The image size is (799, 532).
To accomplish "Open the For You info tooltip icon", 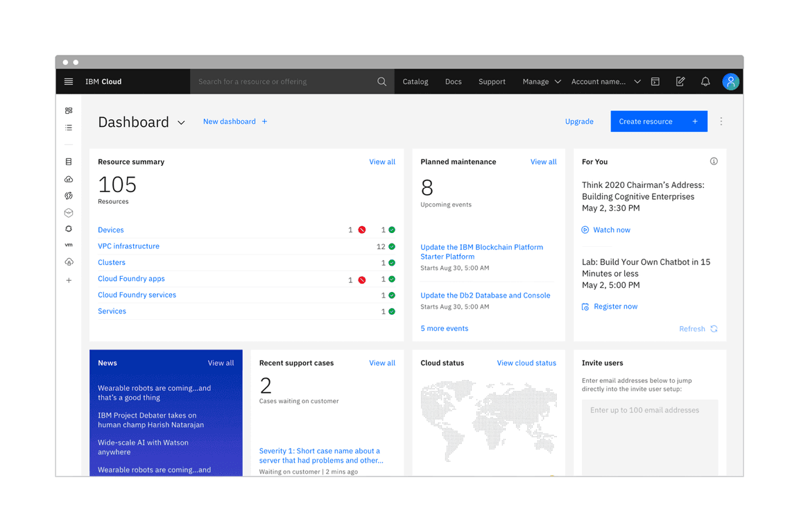I will pyautogui.click(x=714, y=161).
